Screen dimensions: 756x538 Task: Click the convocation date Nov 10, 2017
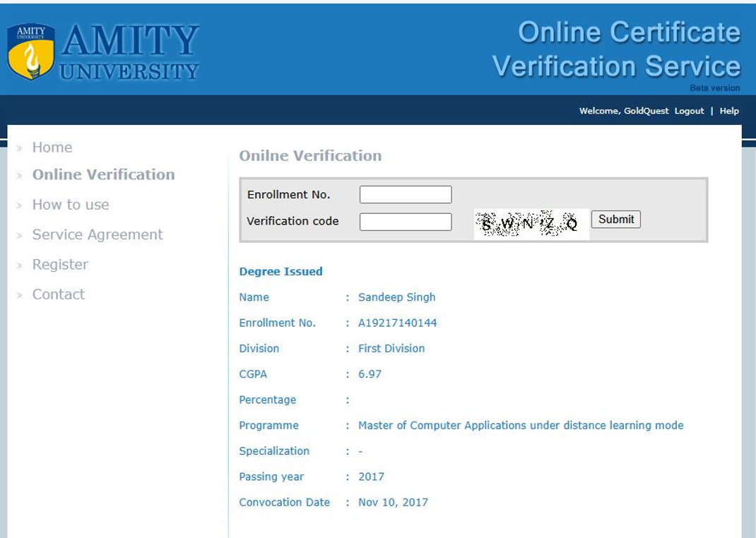393,503
